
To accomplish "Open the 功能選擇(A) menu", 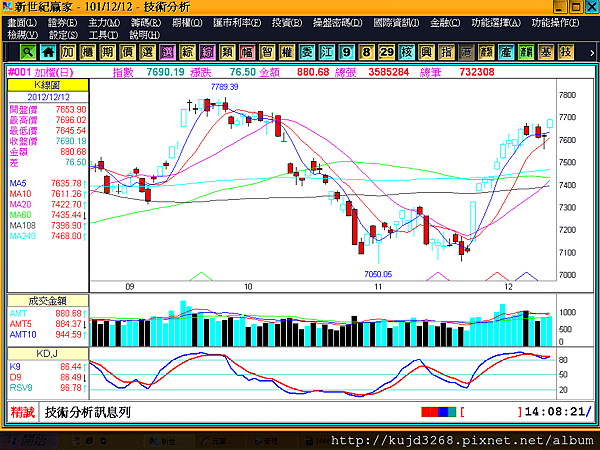I will (x=496, y=23).
